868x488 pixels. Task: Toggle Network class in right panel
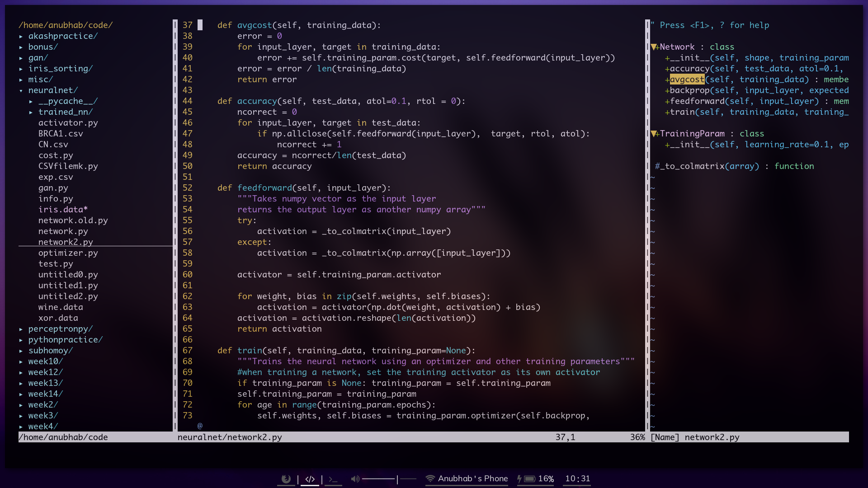tap(654, 47)
